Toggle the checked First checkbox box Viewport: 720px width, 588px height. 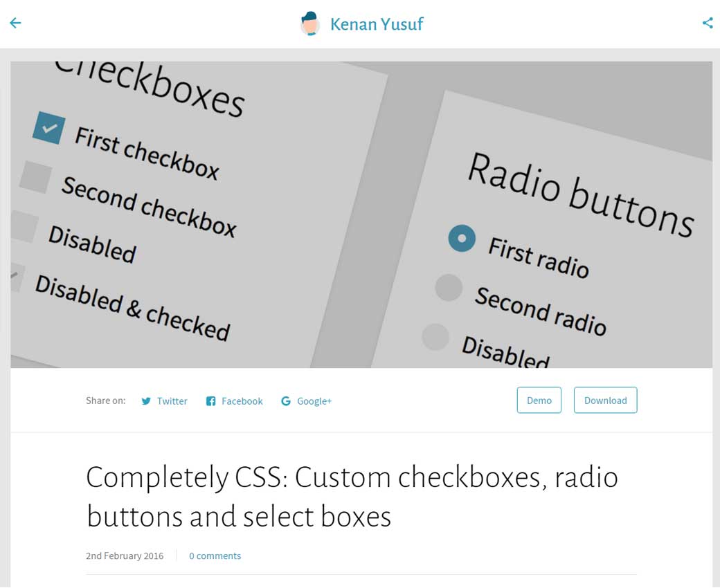coord(48,128)
